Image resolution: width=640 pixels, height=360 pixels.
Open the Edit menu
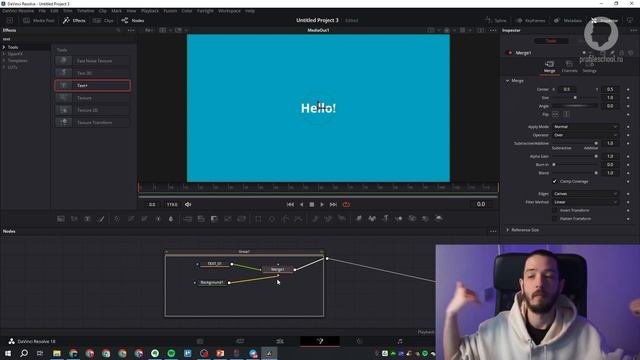(54, 11)
